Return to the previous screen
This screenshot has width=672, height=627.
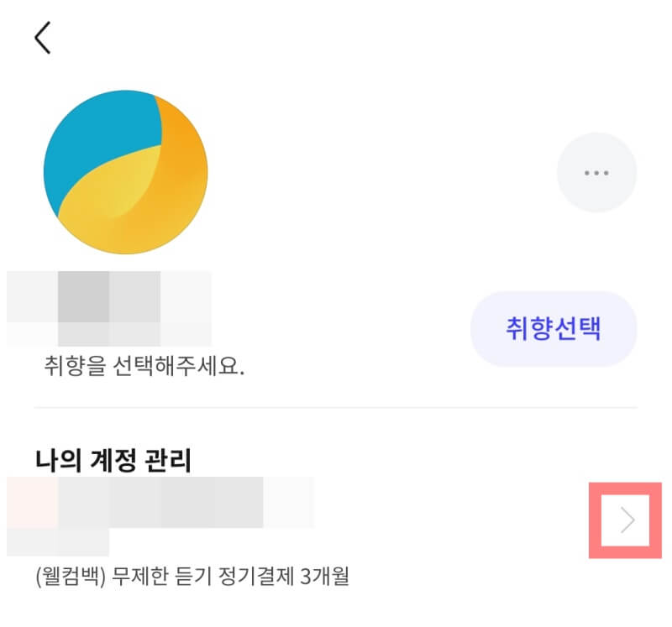pos(43,38)
